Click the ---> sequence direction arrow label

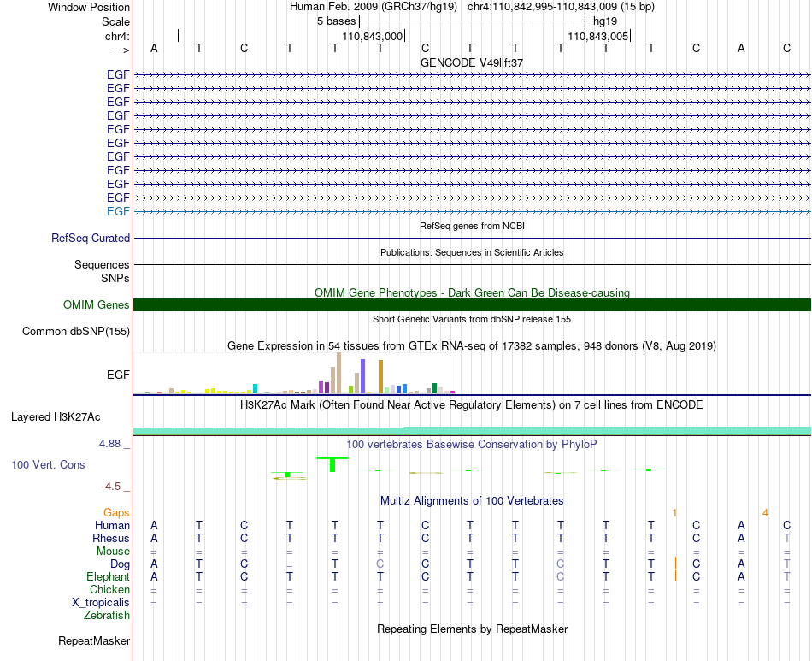[x=121, y=50]
